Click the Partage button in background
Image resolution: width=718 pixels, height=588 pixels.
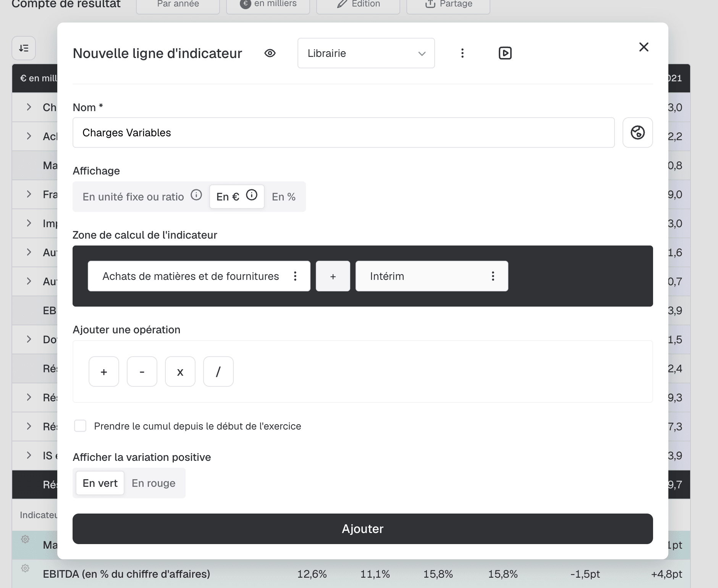(x=448, y=5)
